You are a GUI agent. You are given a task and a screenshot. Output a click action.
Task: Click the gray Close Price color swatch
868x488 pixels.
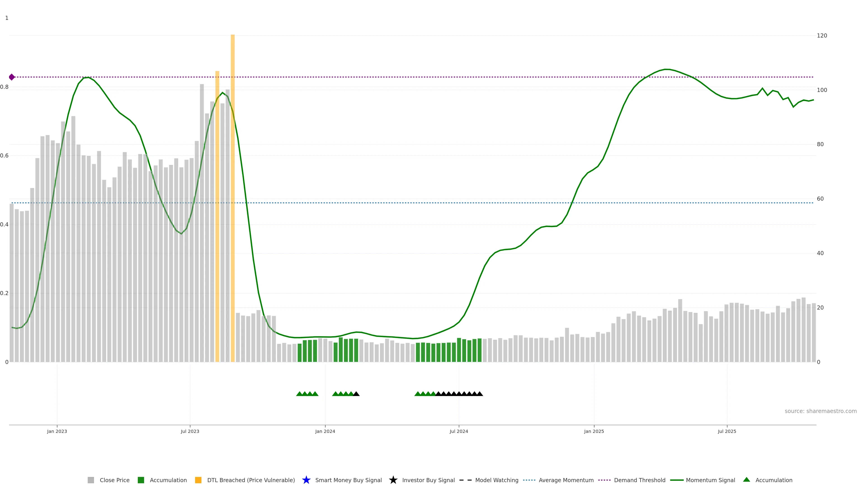coord(91,480)
